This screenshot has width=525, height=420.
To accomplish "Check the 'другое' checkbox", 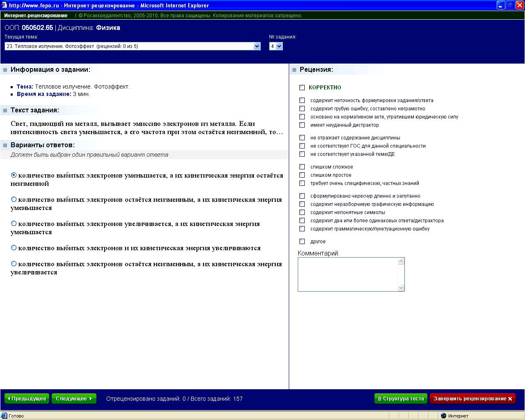I will tap(302, 241).
